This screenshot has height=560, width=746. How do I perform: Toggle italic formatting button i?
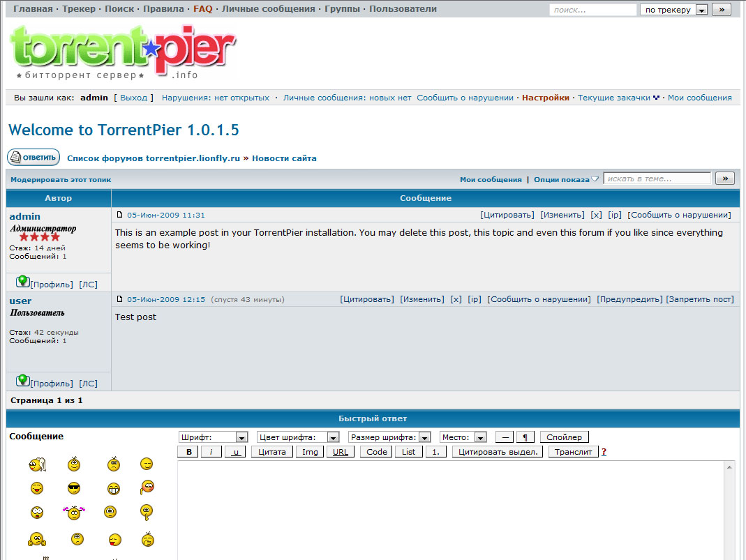pos(211,452)
